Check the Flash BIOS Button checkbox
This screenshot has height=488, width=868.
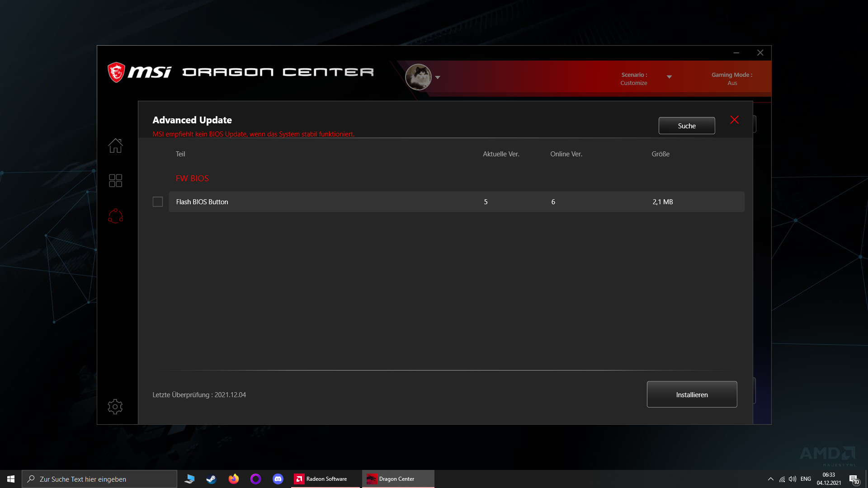click(158, 202)
